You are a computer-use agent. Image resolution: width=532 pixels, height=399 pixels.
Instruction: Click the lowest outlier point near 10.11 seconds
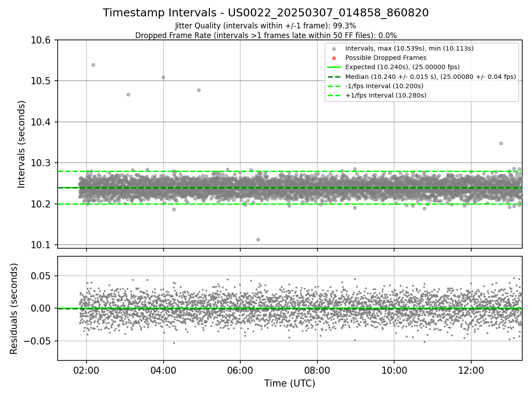click(258, 239)
